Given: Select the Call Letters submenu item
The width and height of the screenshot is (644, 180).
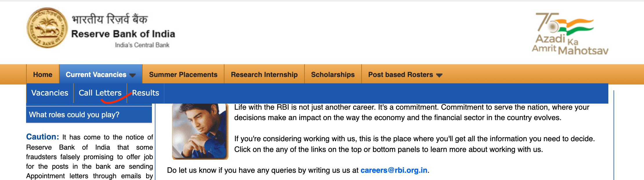Looking at the screenshot, I should click(100, 93).
